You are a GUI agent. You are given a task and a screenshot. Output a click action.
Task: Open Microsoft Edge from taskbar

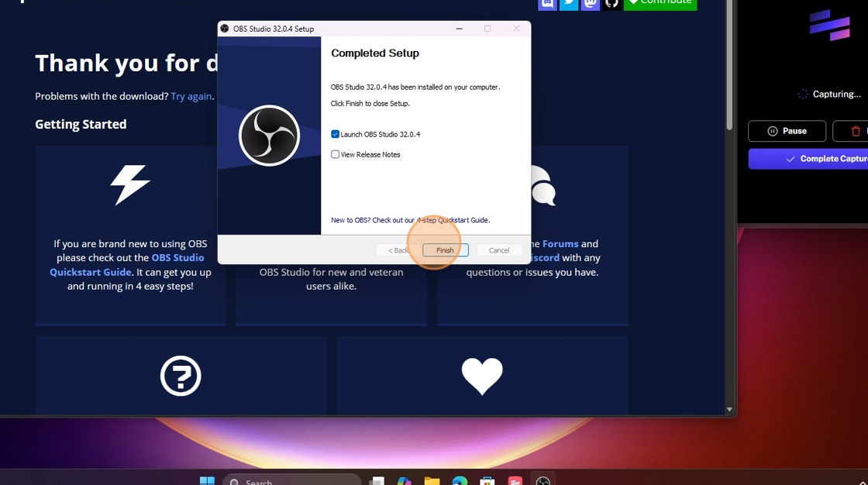point(460,480)
